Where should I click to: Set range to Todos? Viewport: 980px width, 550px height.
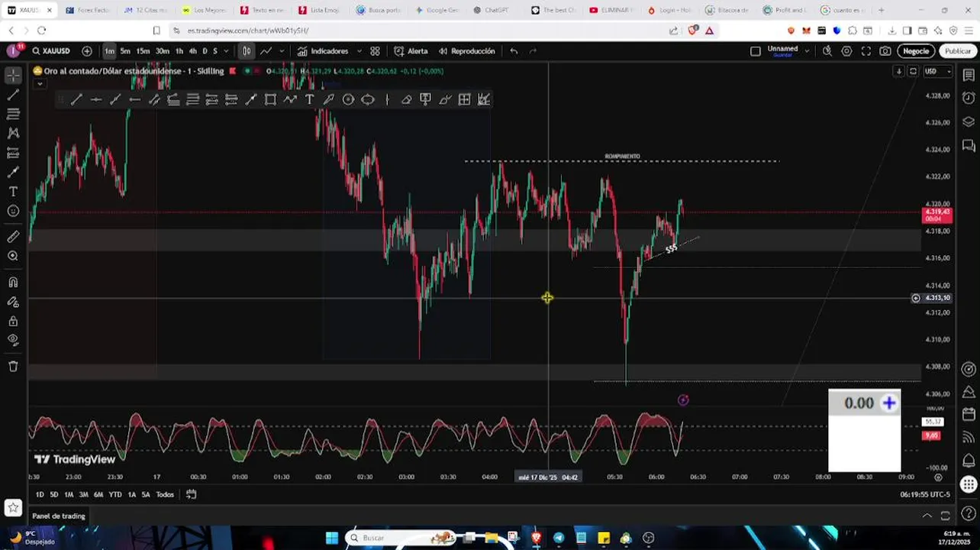click(x=165, y=494)
